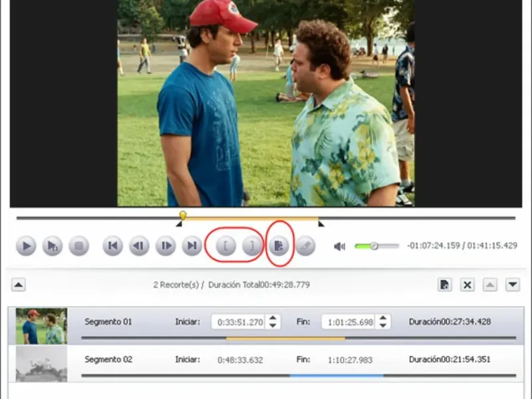Click the Fin time field of Segmento 01

[x=350, y=322]
